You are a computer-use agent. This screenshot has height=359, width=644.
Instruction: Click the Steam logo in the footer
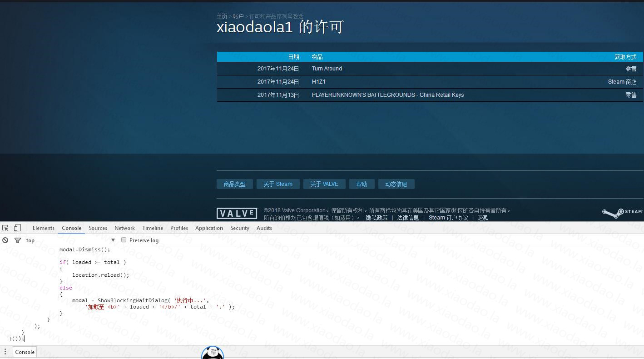click(x=622, y=213)
